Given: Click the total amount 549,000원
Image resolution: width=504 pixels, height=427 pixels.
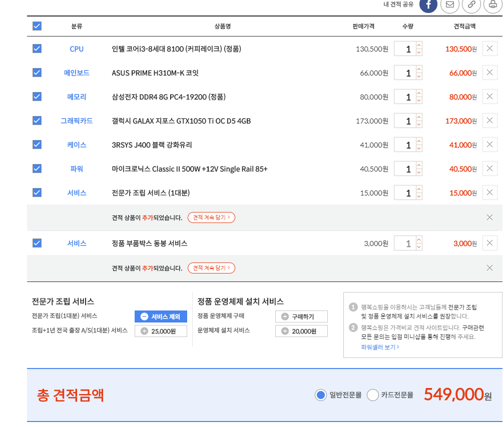Looking at the screenshot, I should tap(458, 394).
